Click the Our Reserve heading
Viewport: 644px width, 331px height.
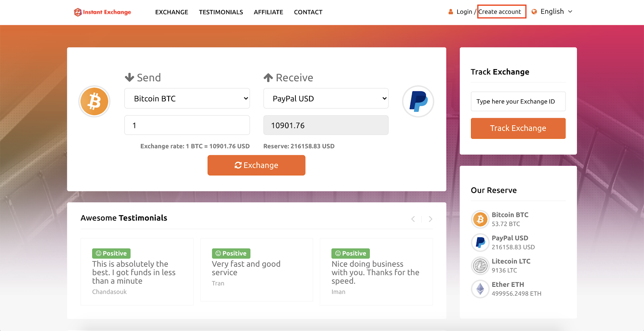(x=494, y=190)
